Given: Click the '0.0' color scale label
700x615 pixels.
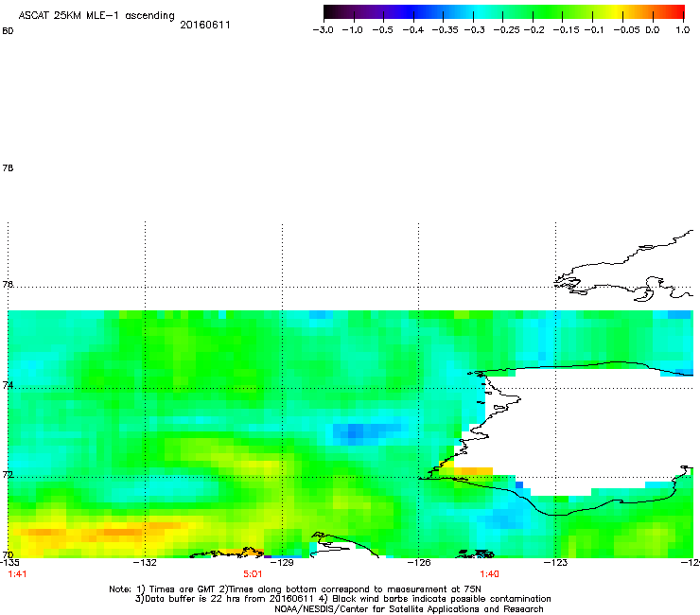Looking at the screenshot, I should click(653, 30).
